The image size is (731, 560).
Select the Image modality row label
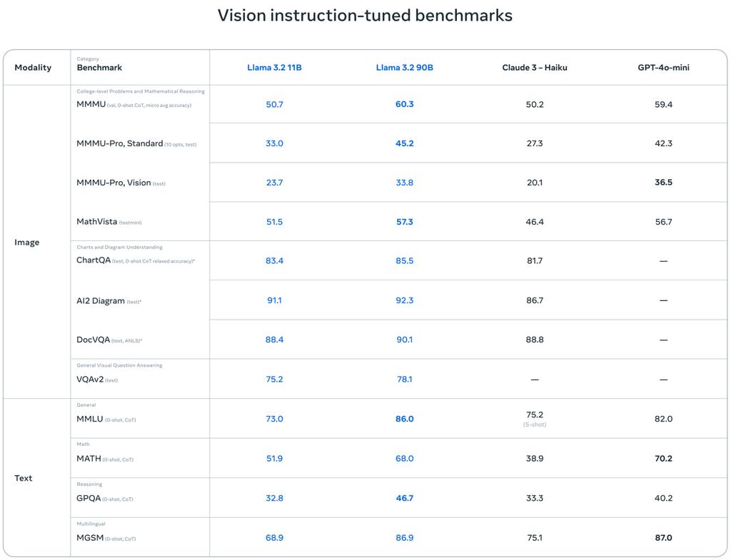(27, 243)
